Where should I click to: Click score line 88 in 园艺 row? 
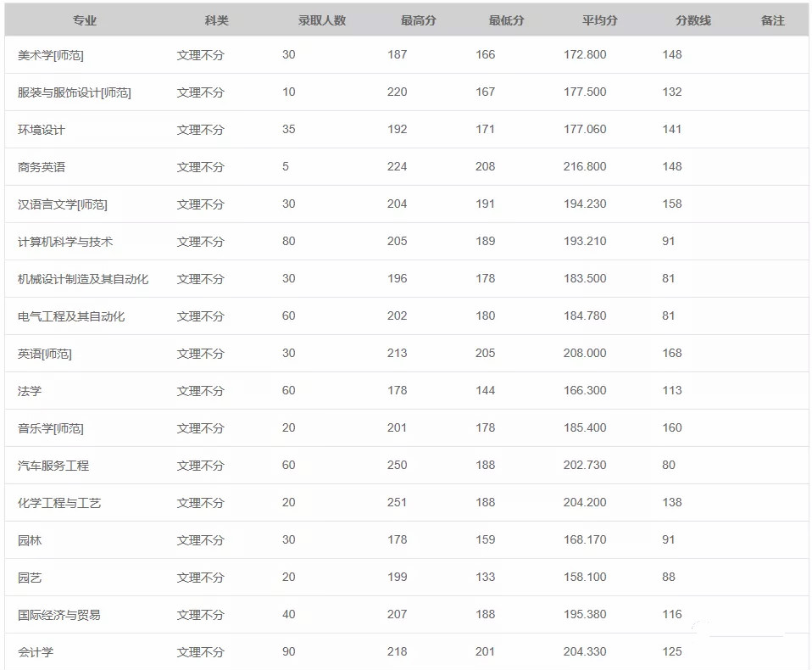point(669,577)
